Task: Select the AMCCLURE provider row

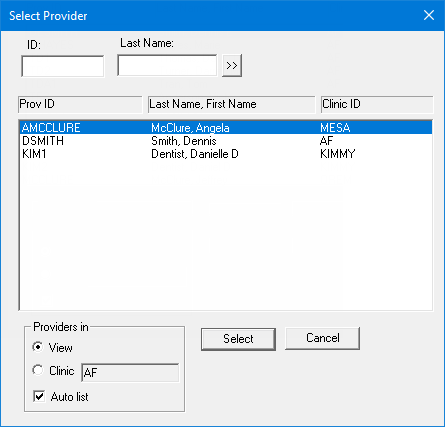Action: (226, 128)
